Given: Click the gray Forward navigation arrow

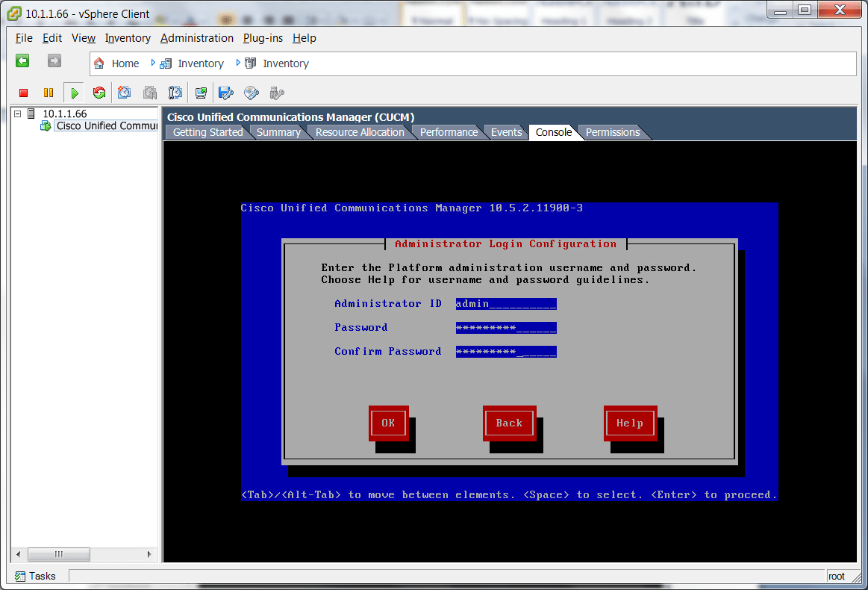Looking at the screenshot, I should [x=54, y=60].
